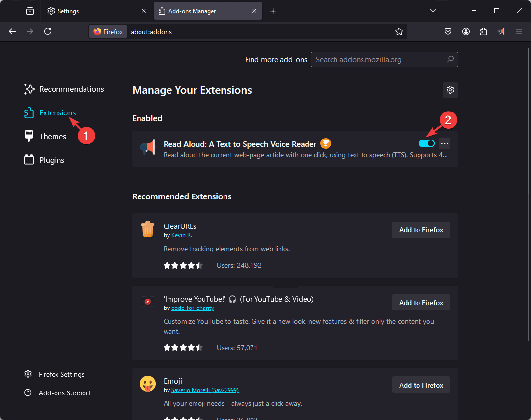This screenshot has width=531, height=420.
Task: Select the Add-ons Manager tab
Action: pyautogui.click(x=208, y=11)
